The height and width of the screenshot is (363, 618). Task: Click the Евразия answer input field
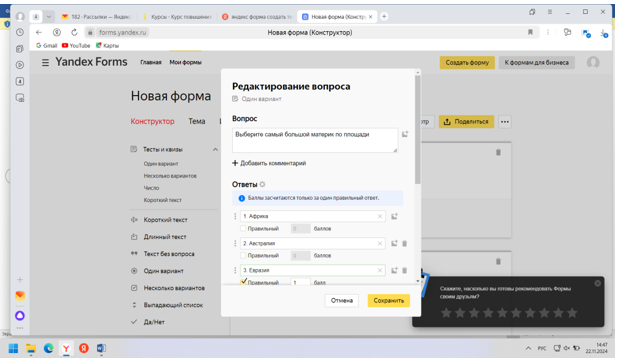click(x=313, y=270)
